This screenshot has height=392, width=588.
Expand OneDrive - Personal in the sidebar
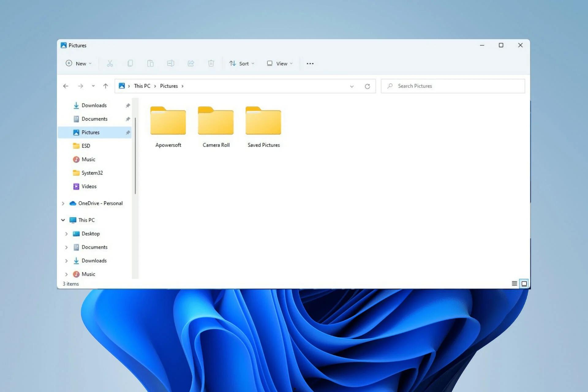(x=63, y=203)
